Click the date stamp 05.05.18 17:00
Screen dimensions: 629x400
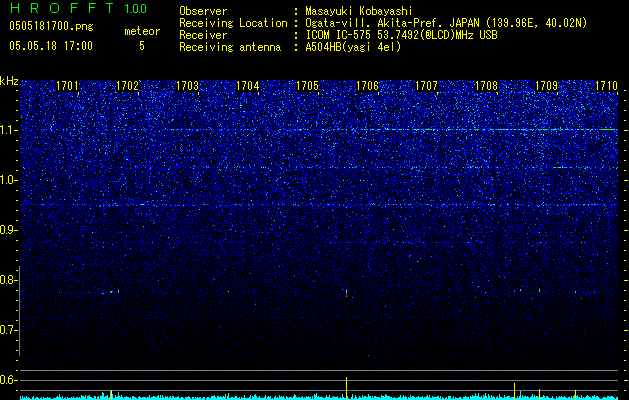(x=51, y=45)
